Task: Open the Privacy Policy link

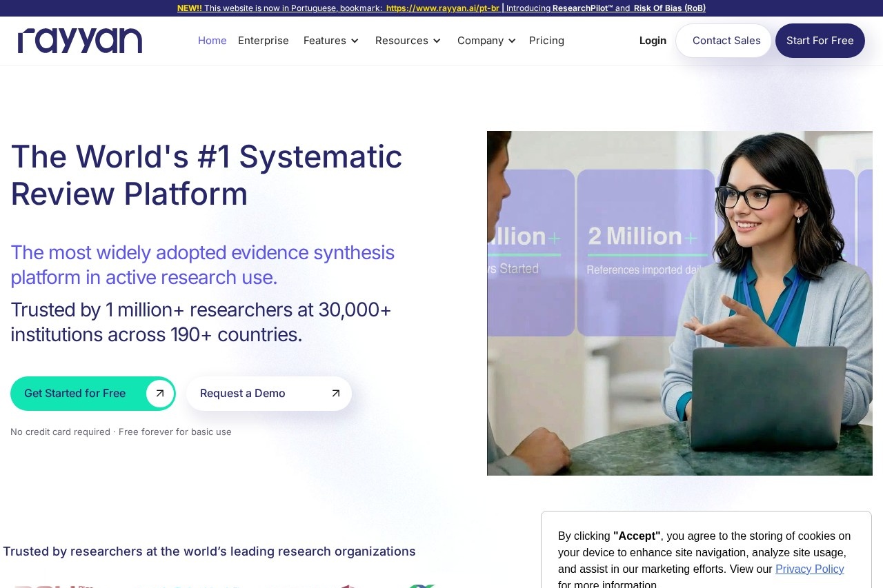Action: tap(810, 569)
